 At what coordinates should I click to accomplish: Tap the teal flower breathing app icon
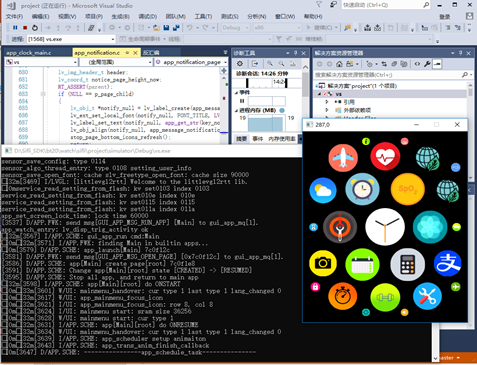430,227
